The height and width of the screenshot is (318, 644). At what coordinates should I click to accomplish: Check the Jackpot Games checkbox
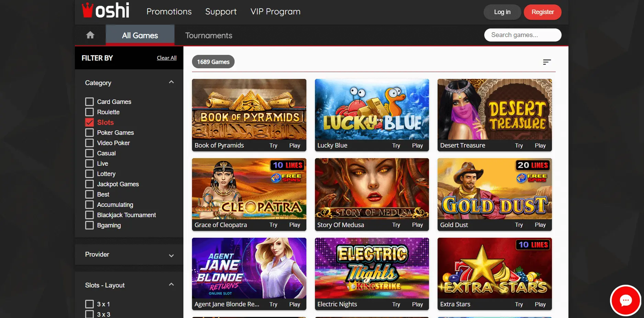click(x=90, y=184)
